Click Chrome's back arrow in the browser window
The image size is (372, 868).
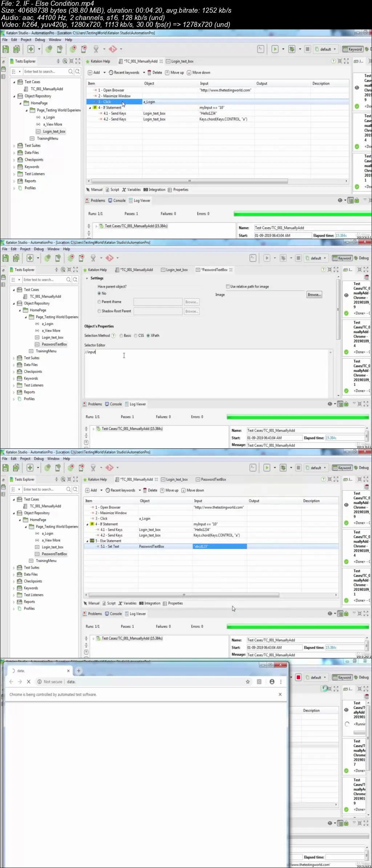tap(11, 682)
